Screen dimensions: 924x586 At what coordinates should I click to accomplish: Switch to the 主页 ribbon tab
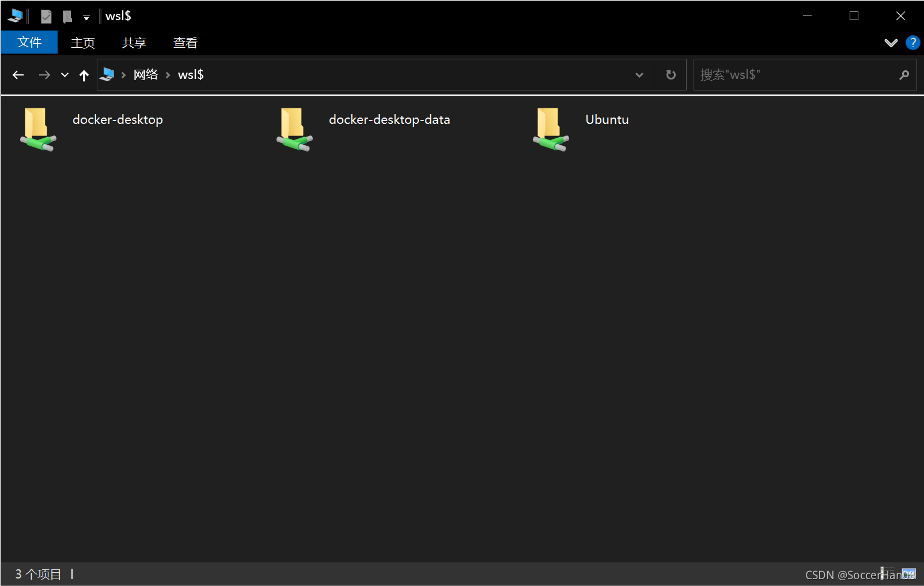coord(83,43)
